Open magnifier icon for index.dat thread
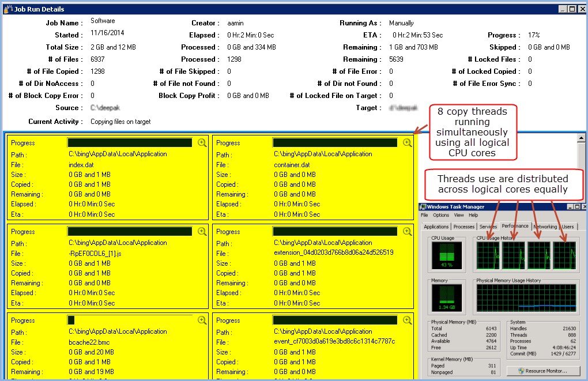Screen dimensions: 588x381 pos(202,143)
